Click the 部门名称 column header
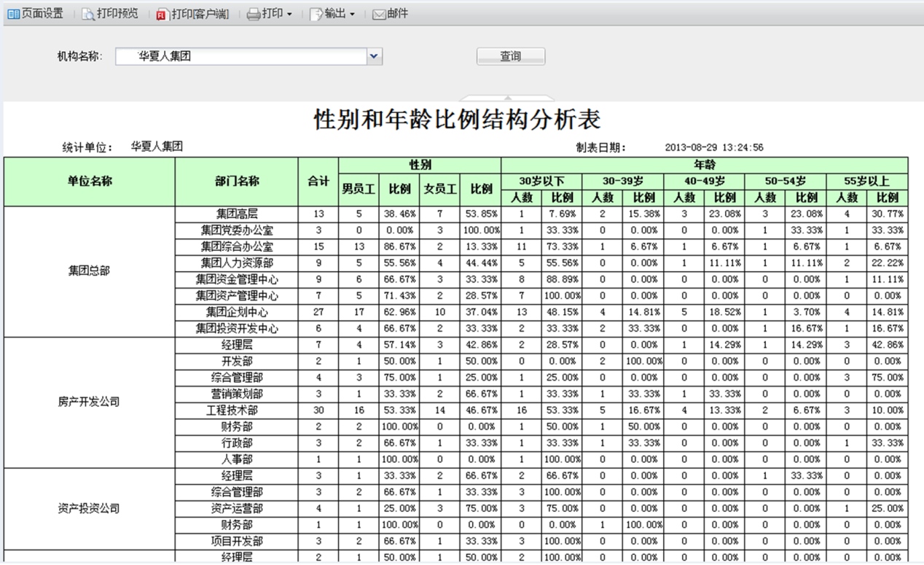Screen dimensions: 924x565 [237, 181]
